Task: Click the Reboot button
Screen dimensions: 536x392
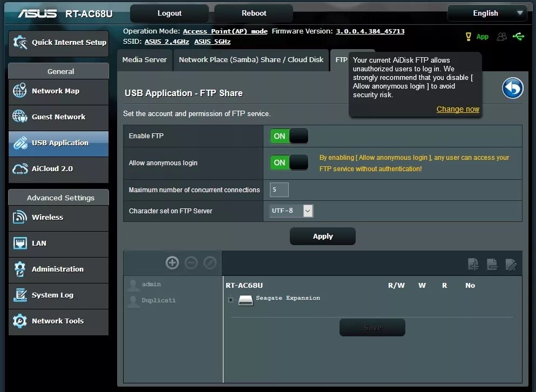Action: [254, 13]
